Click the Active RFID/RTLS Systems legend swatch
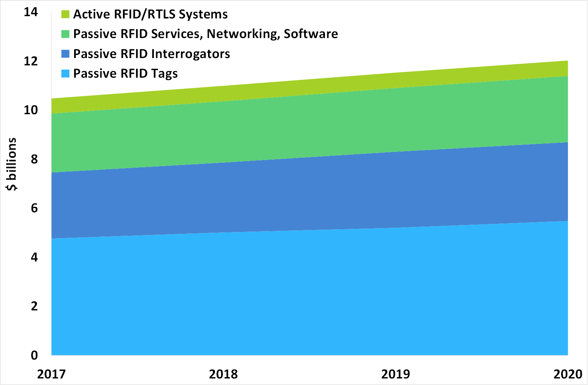588x385 pixels. pyautogui.click(x=65, y=15)
